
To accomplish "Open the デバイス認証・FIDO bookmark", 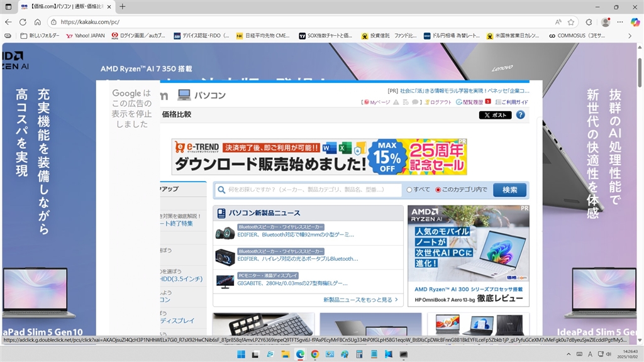I will click(x=202, y=36).
